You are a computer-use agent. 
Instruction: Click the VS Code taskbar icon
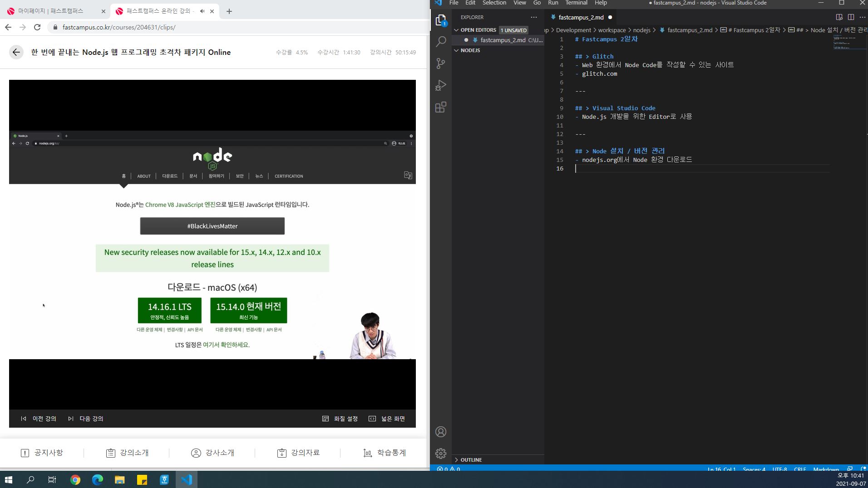[x=187, y=479]
